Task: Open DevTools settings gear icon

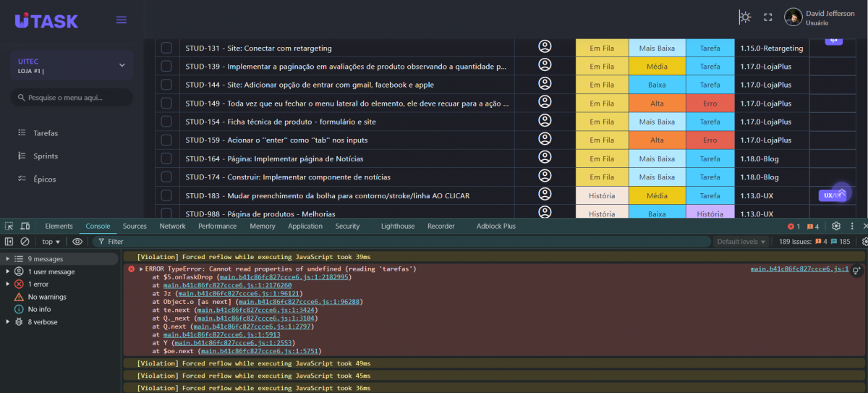Action: (836, 227)
